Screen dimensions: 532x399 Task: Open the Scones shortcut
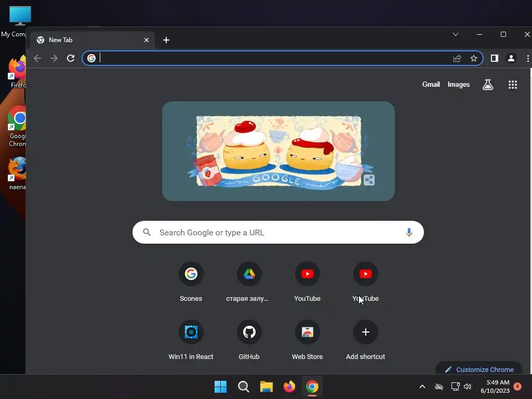tap(191, 282)
